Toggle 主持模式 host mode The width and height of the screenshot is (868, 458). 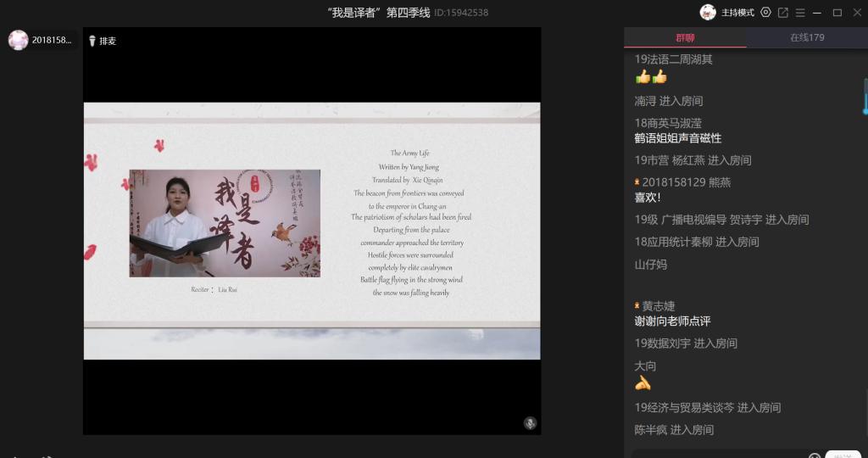pyautogui.click(x=737, y=12)
